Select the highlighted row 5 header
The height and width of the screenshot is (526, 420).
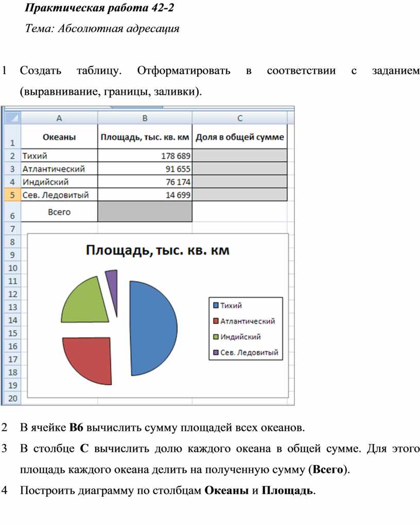point(12,195)
